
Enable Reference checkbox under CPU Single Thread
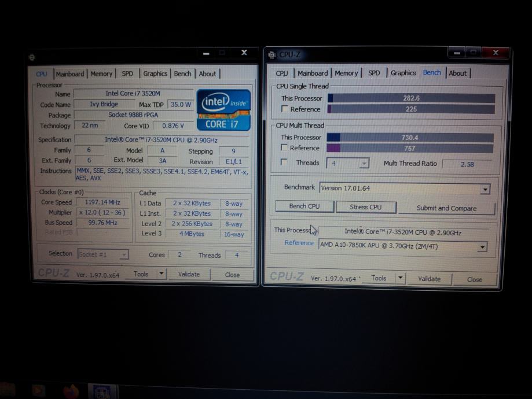pyautogui.click(x=284, y=109)
